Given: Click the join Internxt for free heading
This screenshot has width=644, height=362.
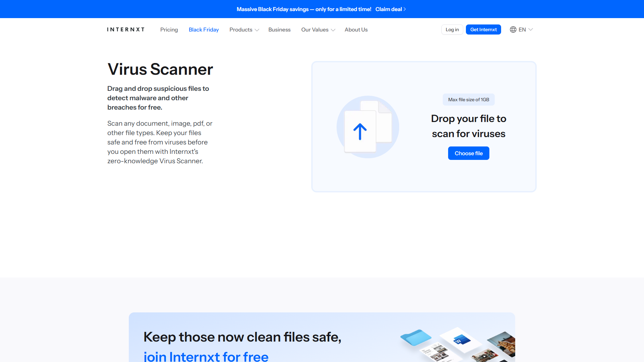Looking at the screenshot, I should pos(206,356).
